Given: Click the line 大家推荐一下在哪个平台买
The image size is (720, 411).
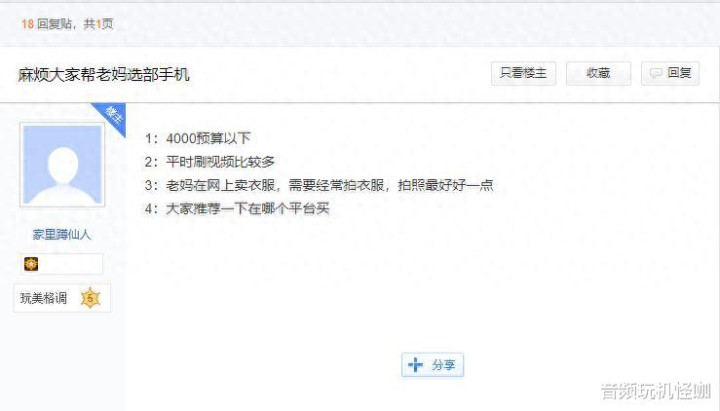Looking at the screenshot, I should [x=237, y=208].
